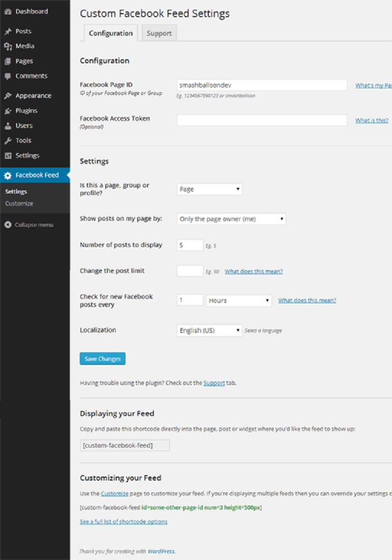
Task: Open check interval What does this mean? link
Action: coord(307,301)
